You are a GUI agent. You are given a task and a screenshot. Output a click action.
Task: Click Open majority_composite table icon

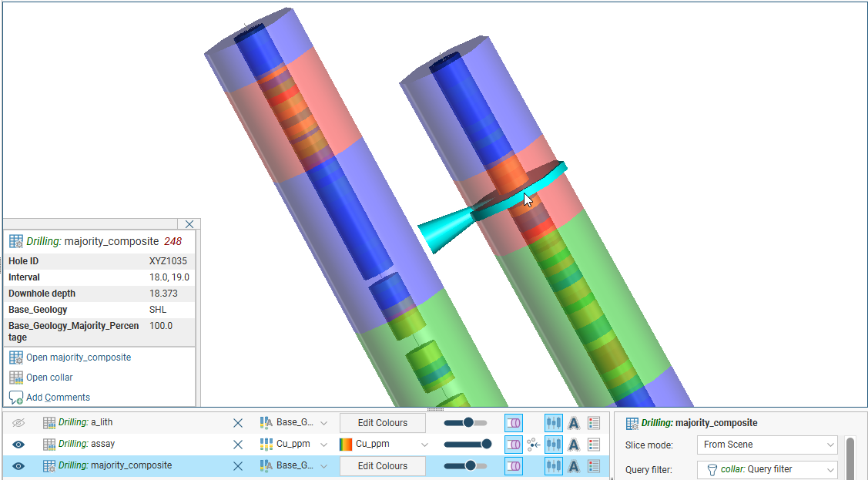(16, 357)
